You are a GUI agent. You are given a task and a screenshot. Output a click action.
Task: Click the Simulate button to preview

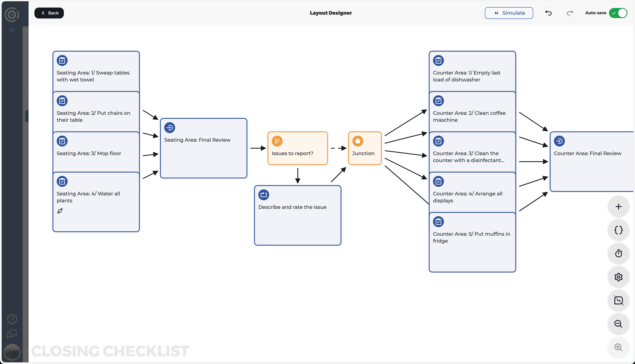[x=509, y=13]
